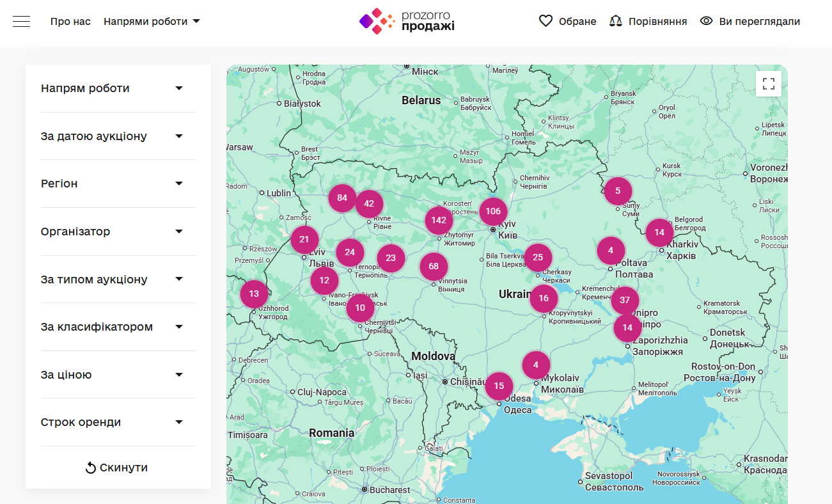Screen dimensions: 832x504
Task: Click the heart icon next to Обране
Action: click(x=546, y=21)
